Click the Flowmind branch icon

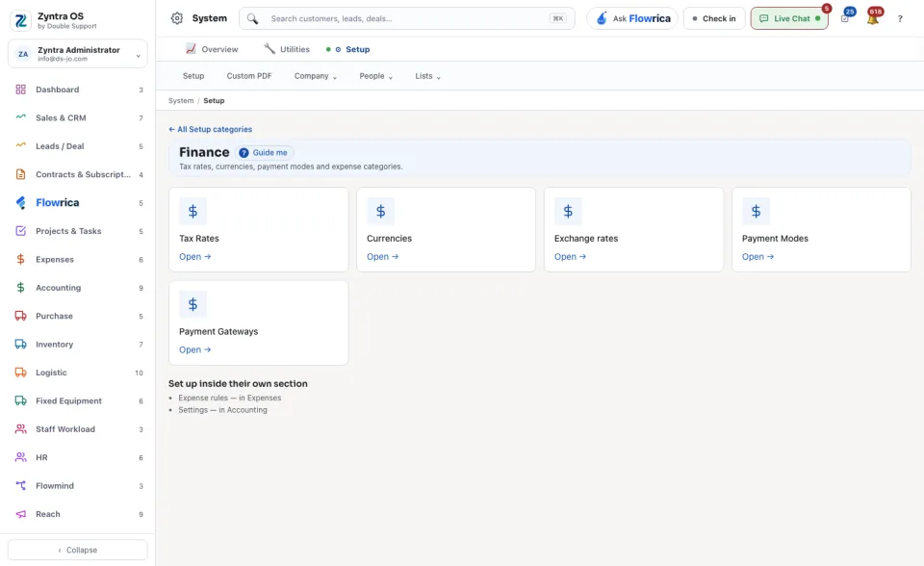point(20,485)
